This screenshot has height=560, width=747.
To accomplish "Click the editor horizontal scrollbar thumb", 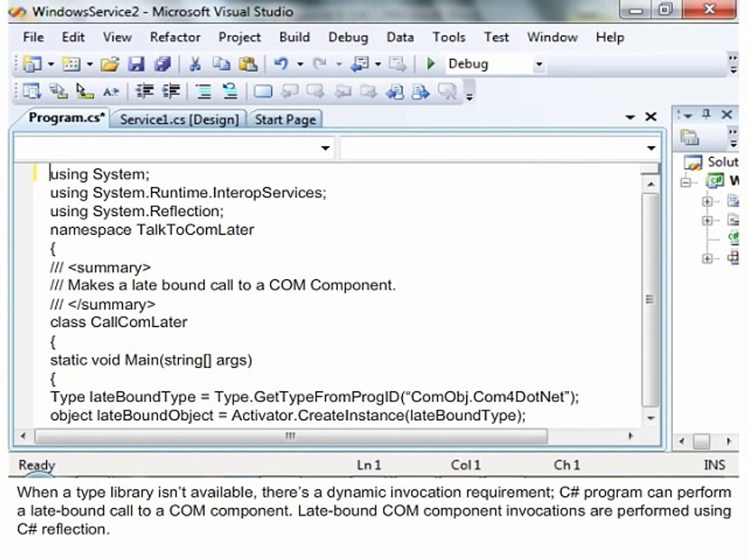I will click(x=290, y=436).
